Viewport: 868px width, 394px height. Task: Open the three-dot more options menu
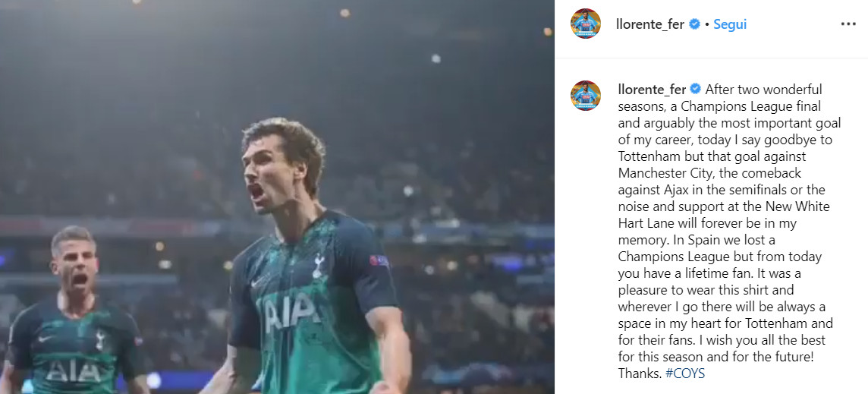pyautogui.click(x=848, y=24)
